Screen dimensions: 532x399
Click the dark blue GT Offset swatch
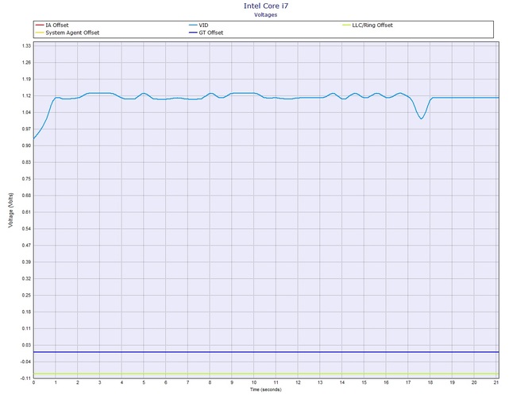tap(193, 33)
